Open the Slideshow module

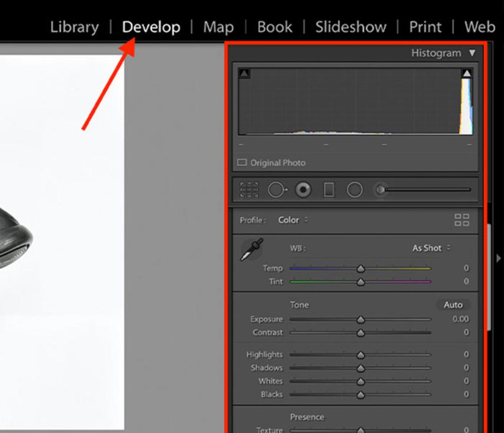[x=350, y=27]
